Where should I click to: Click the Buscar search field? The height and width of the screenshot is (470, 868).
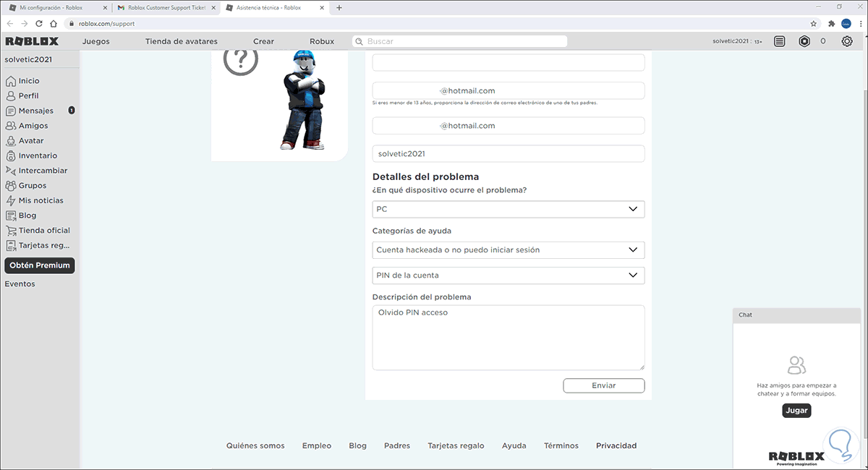(x=460, y=42)
